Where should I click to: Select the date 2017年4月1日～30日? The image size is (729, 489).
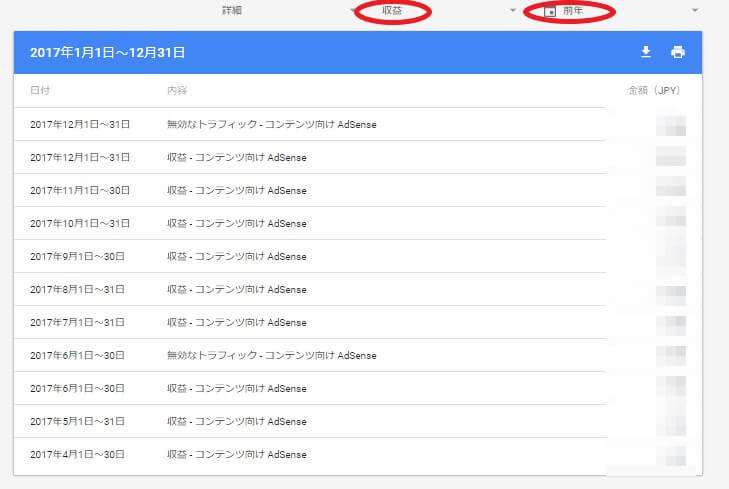(x=77, y=454)
